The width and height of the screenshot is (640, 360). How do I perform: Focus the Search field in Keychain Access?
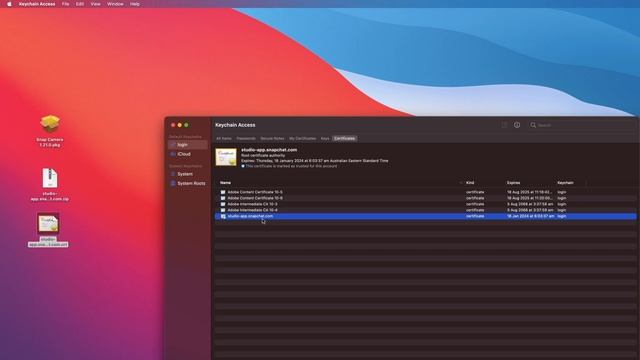click(x=582, y=125)
